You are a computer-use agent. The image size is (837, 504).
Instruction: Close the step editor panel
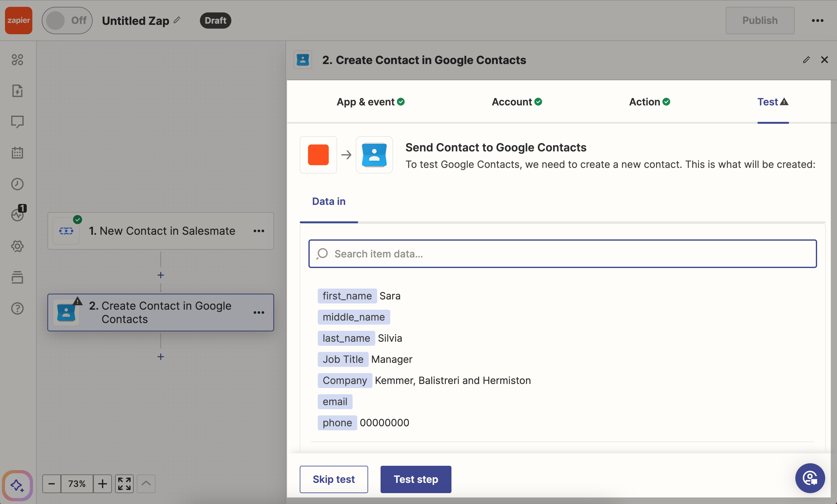tap(825, 60)
